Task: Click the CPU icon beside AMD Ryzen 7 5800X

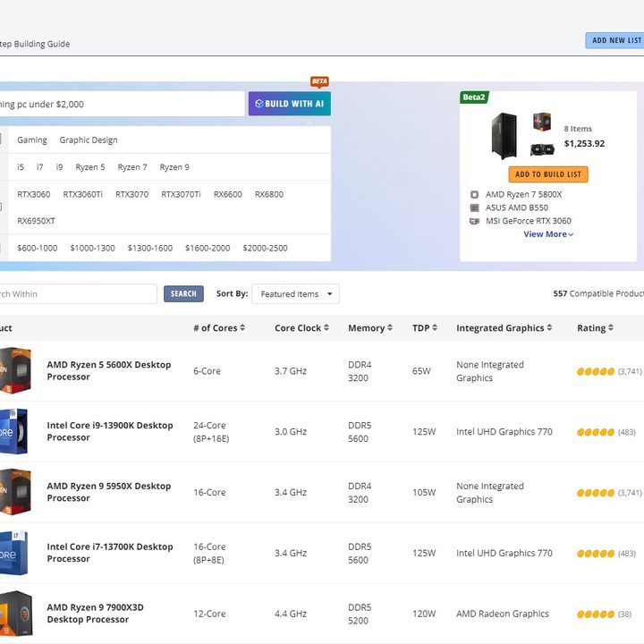Action: pyautogui.click(x=474, y=194)
